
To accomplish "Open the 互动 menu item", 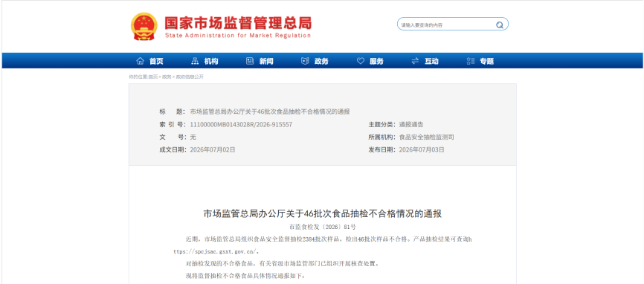I will 431,61.
